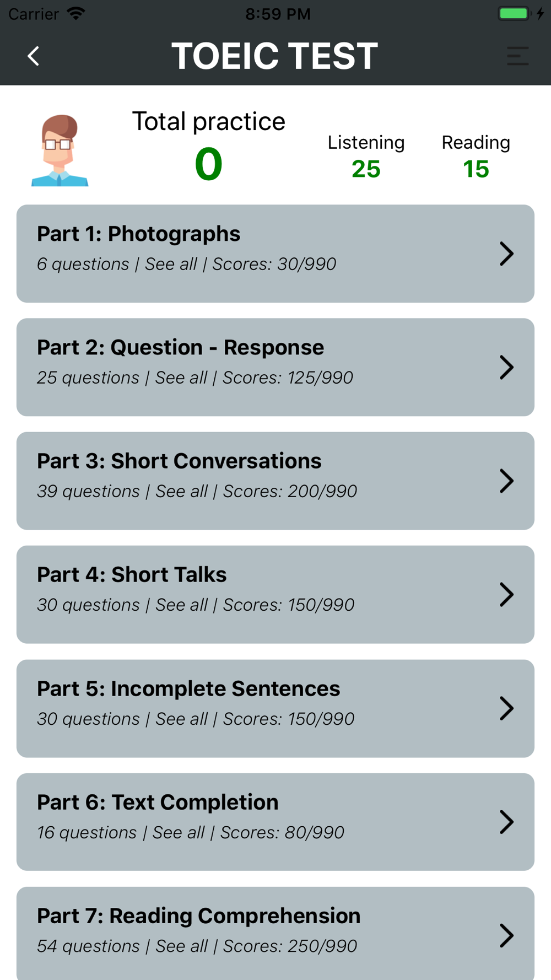Expand Part 1 Photographs chevron
This screenshot has height=980, width=551.
coord(506,254)
